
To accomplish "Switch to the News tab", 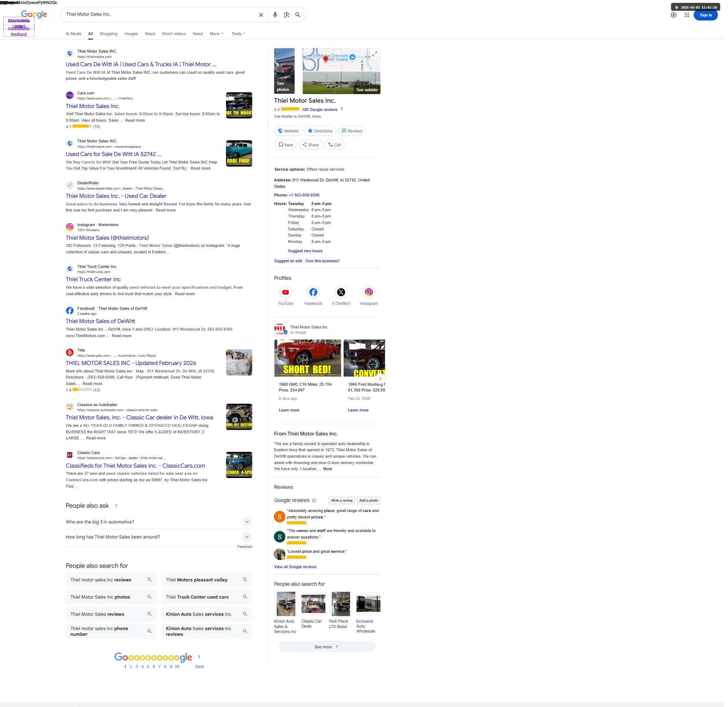I will pyautogui.click(x=198, y=34).
